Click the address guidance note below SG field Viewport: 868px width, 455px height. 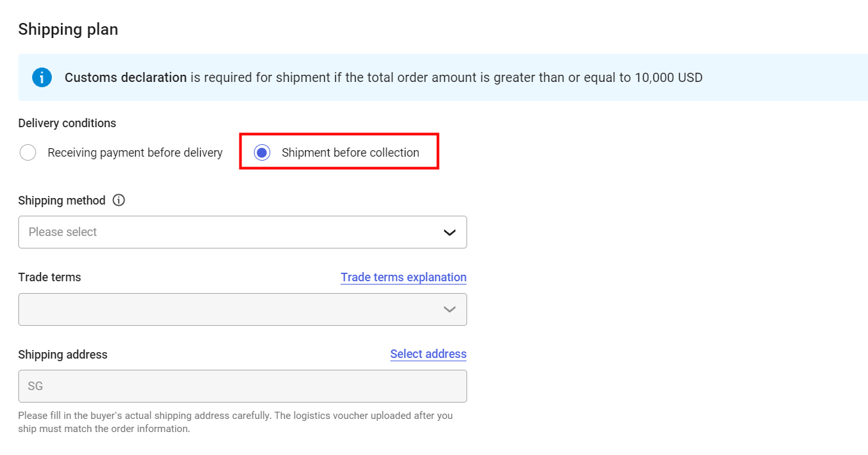click(235, 420)
